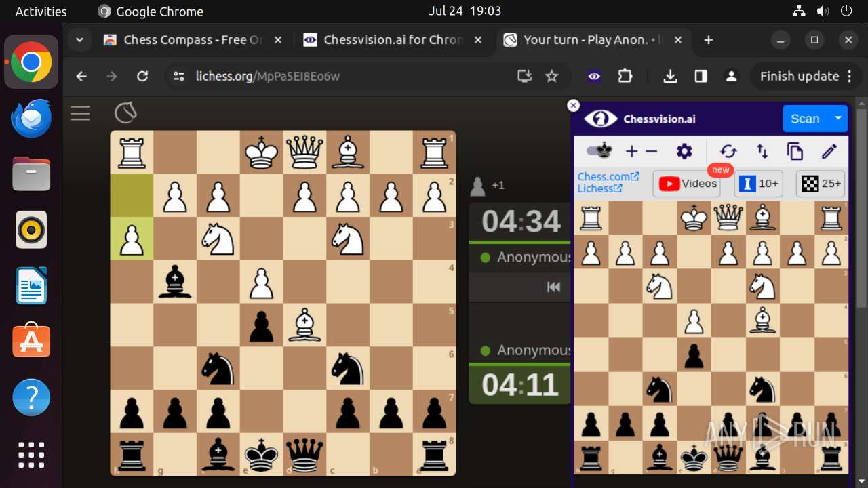Open the volume icon in system tray
868x488 pixels.
(823, 11)
